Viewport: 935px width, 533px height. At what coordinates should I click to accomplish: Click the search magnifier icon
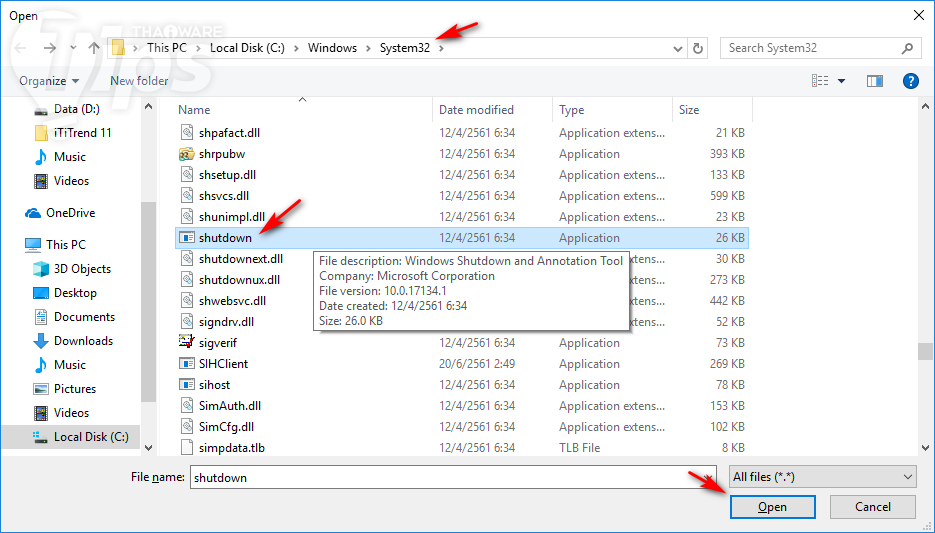(x=907, y=48)
